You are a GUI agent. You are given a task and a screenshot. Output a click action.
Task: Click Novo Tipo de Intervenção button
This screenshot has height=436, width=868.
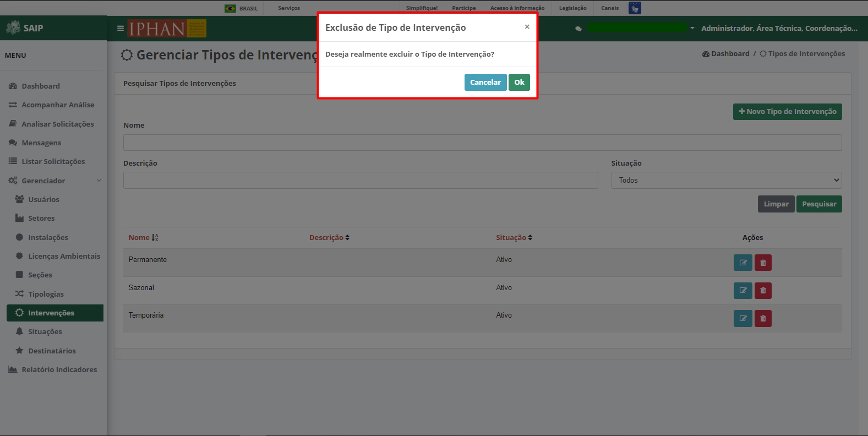[x=787, y=111]
